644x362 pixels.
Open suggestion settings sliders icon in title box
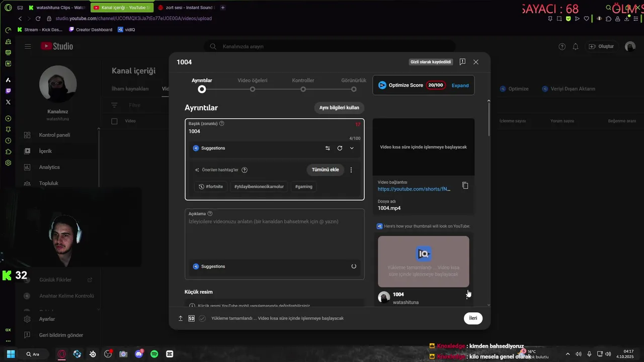tap(328, 148)
